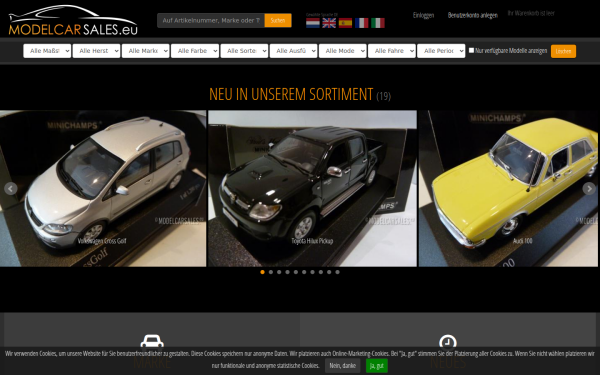Open the 'Alle Fahrer' dropdown
The width and height of the screenshot is (600, 375).
click(x=392, y=51)
